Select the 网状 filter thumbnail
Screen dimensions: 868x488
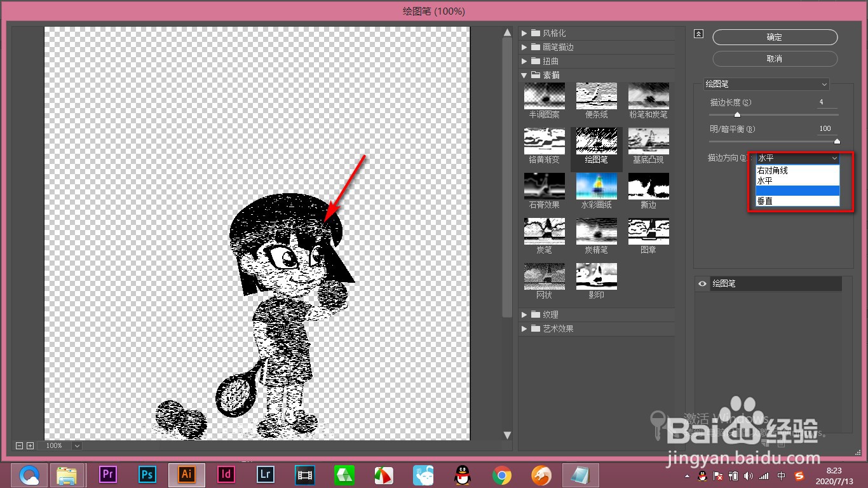coord(544,276)
